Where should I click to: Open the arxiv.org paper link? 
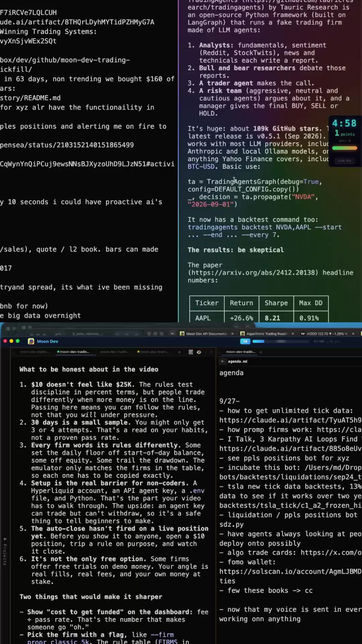point(253,273)
